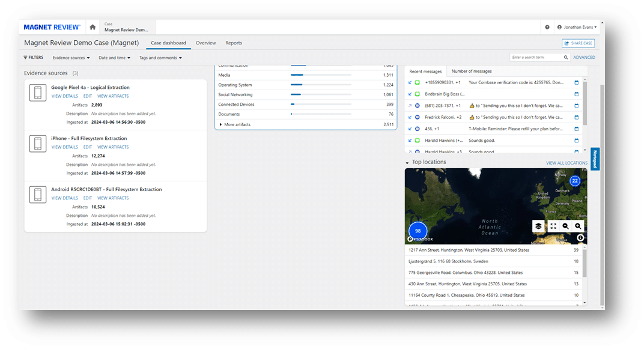This screenshot has width=644, height=349.
Task: Collapse the Top locations section
Action: (x=407, y=162)
